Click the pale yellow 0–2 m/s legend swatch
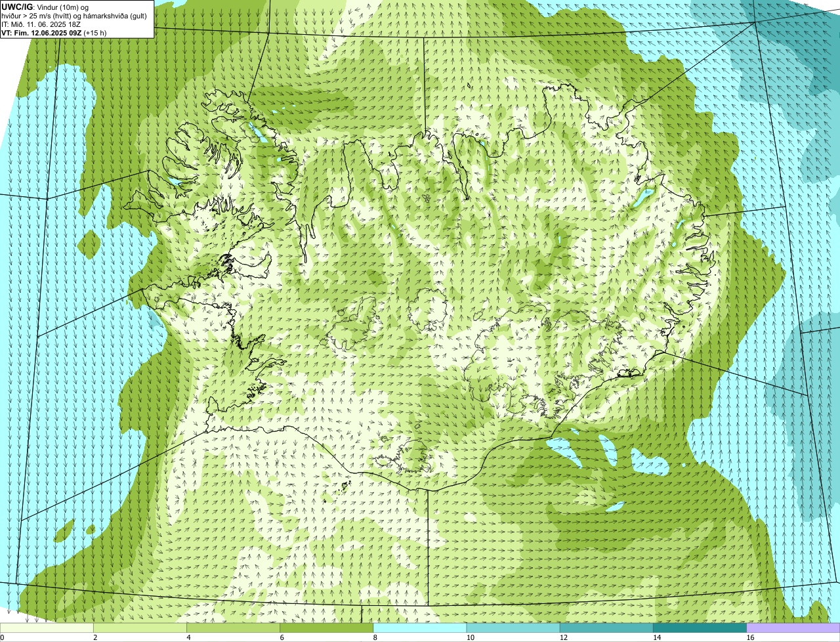Image resolution: width=840 pixels, height=642 pixels. point(47,628)
